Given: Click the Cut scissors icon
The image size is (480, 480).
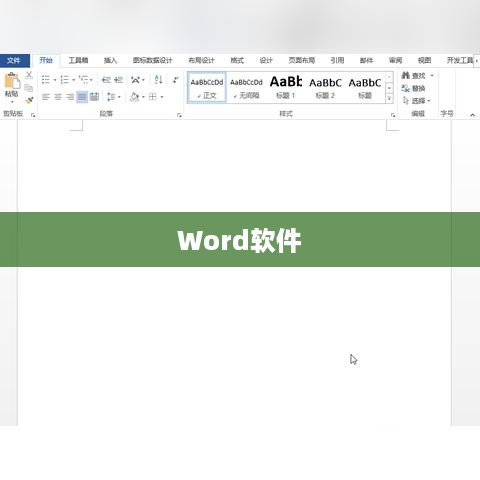Looking at the screenshot, I should pos(29,75).
